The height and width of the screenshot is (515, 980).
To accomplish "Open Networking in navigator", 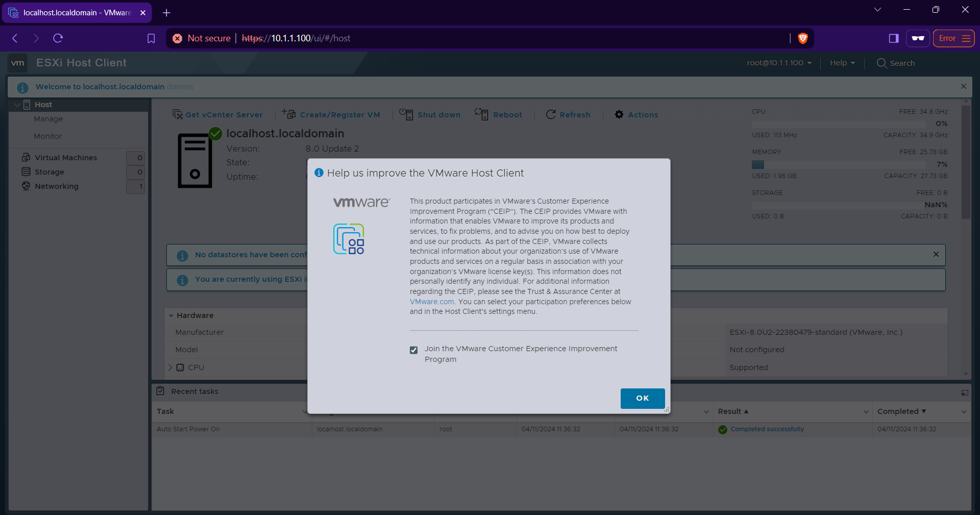I will click(x=57, y=186).
